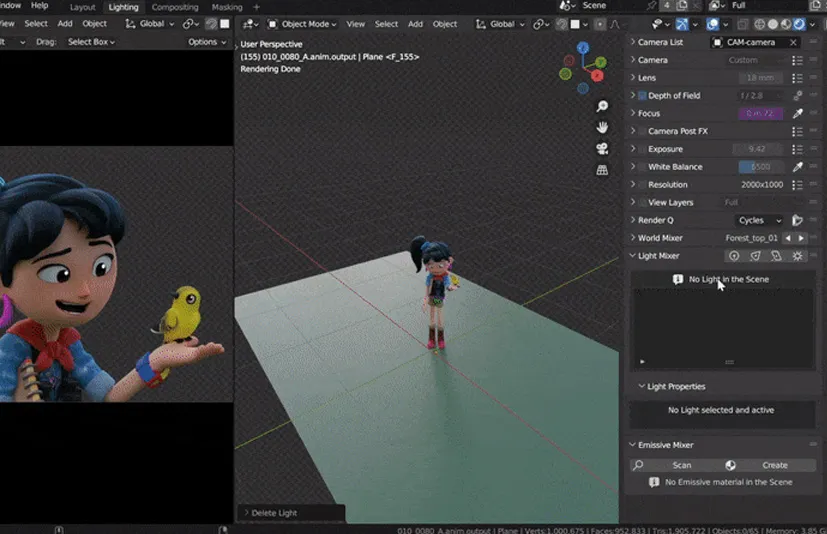Open the Cycles render engine dropdown
The image size is (827, 534).
click(x=759, y=220)
